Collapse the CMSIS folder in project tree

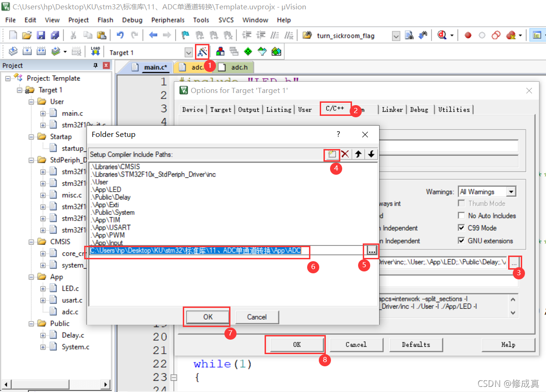click(x=31, y=242)
